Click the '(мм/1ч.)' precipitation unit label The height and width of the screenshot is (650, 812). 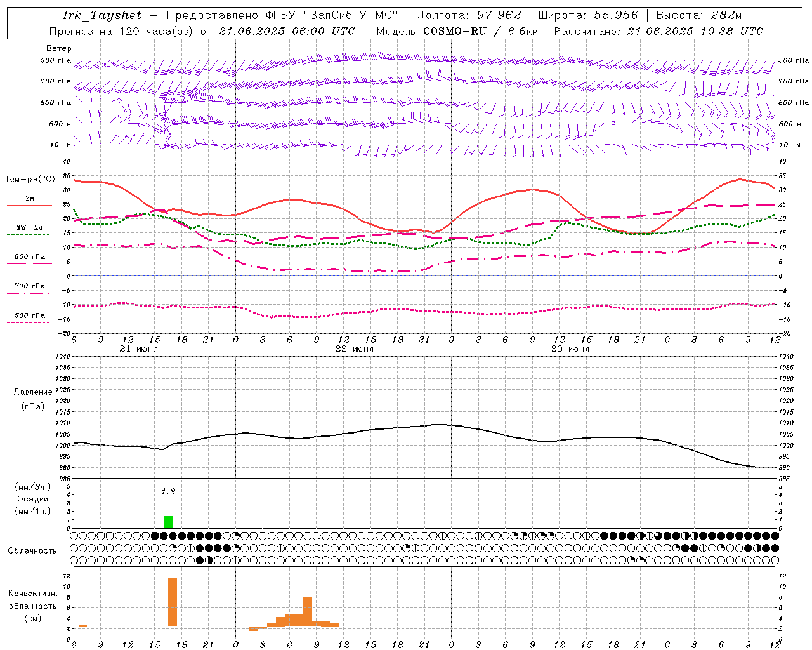coord(32,511)
